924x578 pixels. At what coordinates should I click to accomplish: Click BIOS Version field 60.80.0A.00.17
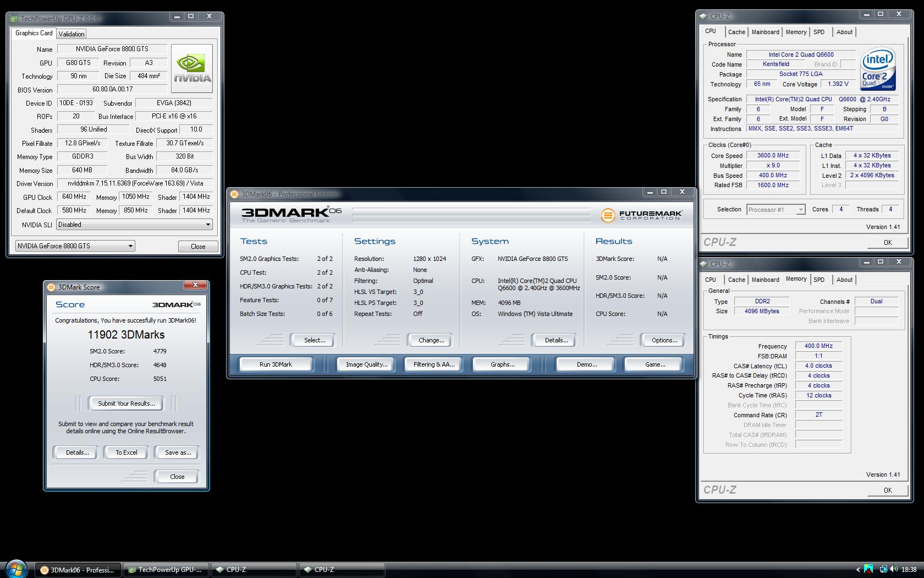click(112, 89)
